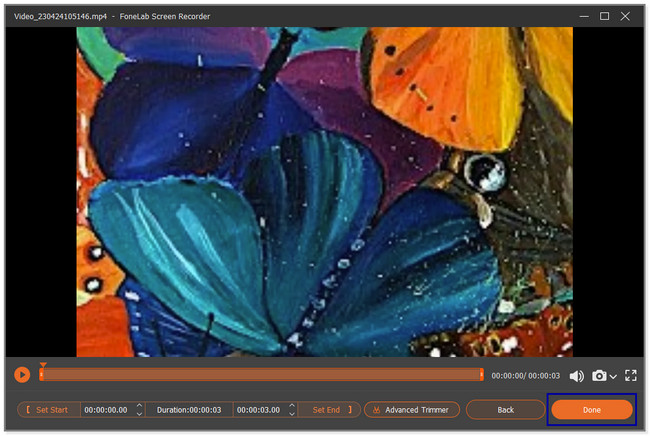
Task: Click the Duration:00:00:03 text
Action: pos(189,410)
